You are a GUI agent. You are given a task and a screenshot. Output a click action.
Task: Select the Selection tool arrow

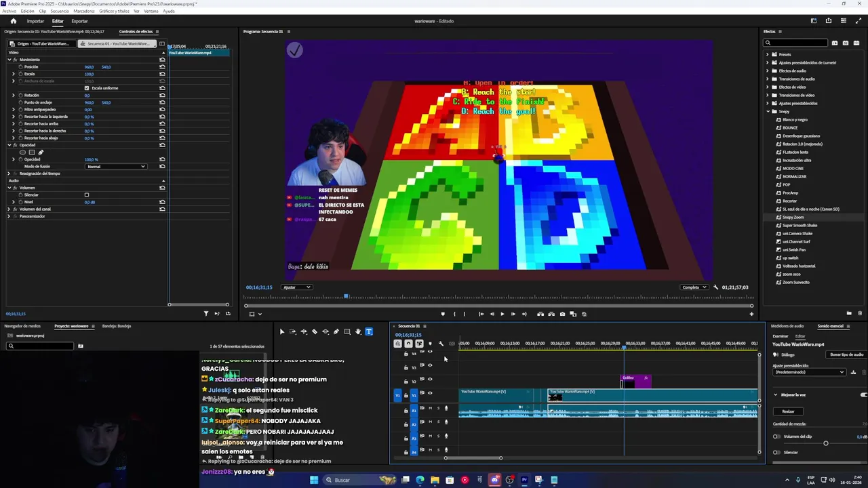coord(282,331)
